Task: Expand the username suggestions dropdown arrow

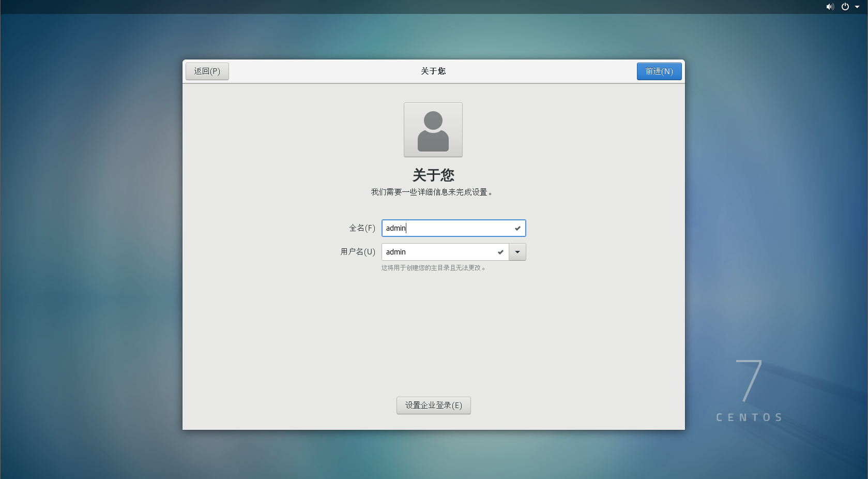Action: [517, 252]
